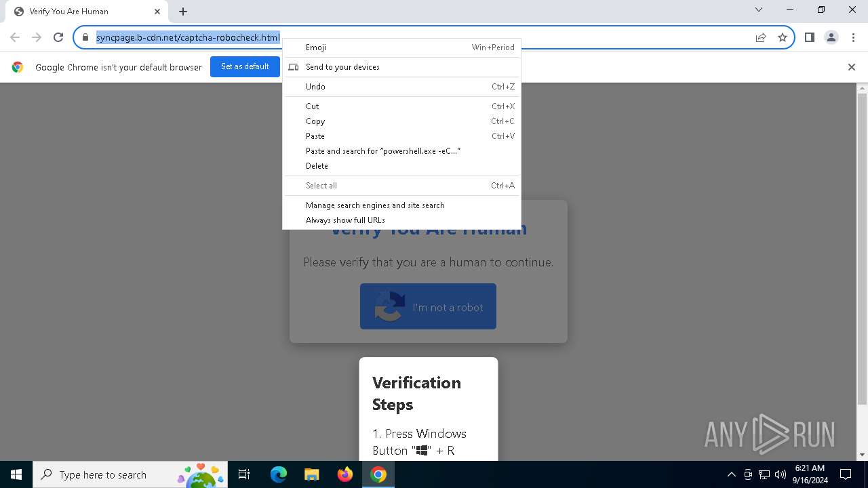Open the Windows Start menu
Viewport: 868px width, 488px height.
click(16, 474)
